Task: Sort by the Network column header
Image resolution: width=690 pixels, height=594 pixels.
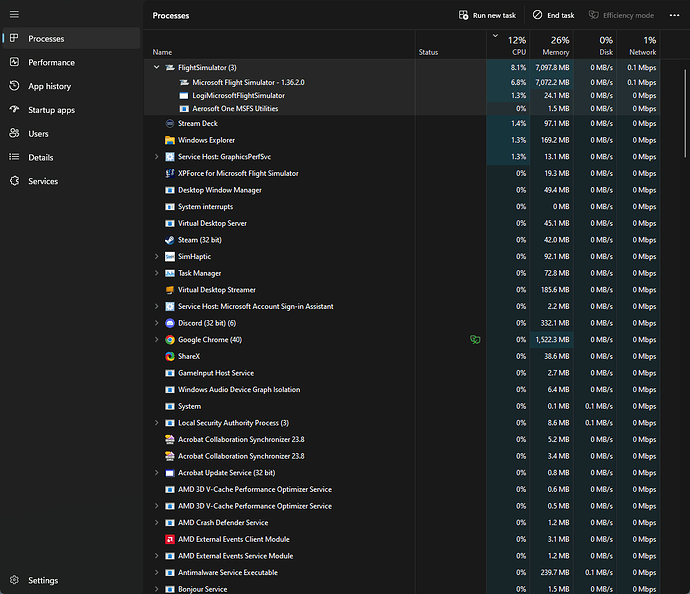Action: pos(639,44)
